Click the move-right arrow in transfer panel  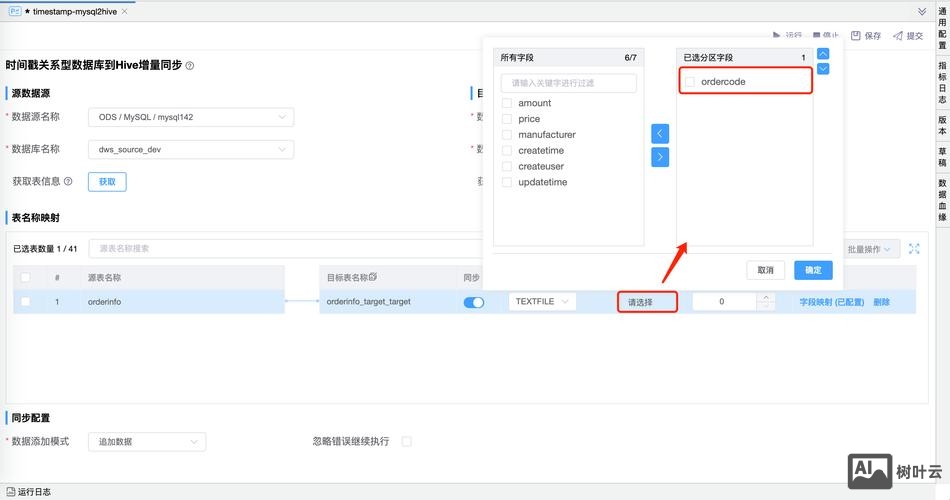pos(660,157)
